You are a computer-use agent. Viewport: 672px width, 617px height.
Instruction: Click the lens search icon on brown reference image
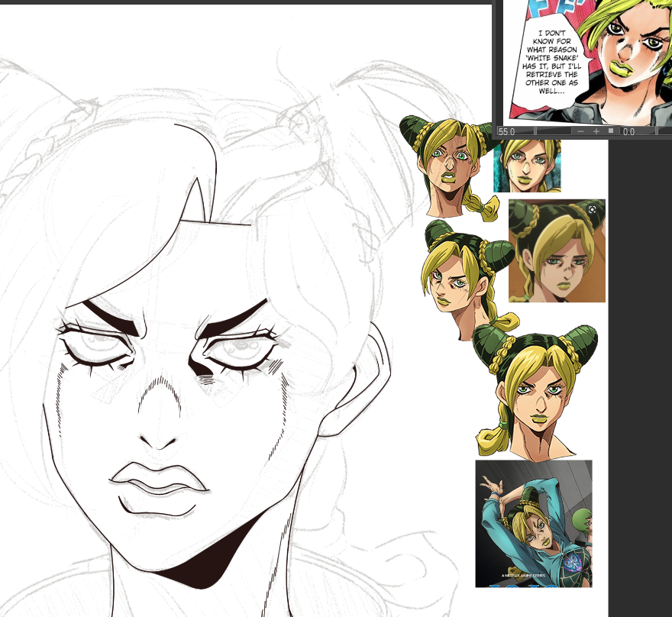pos(592,209)
